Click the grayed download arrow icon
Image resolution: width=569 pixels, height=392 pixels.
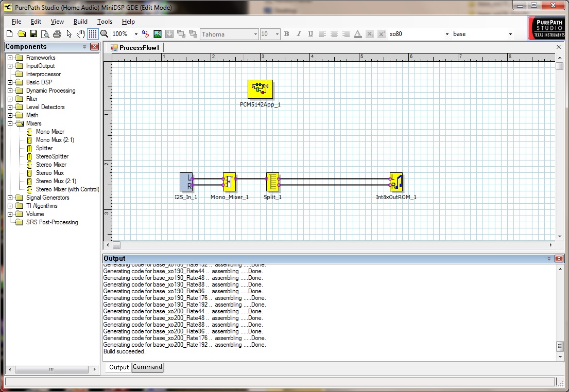click(x=169, y=34)
